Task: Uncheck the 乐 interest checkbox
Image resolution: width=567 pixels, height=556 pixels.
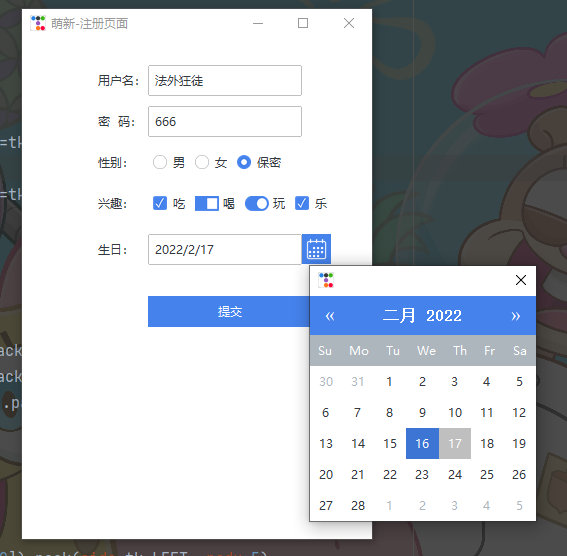Action: pos(302,203)
